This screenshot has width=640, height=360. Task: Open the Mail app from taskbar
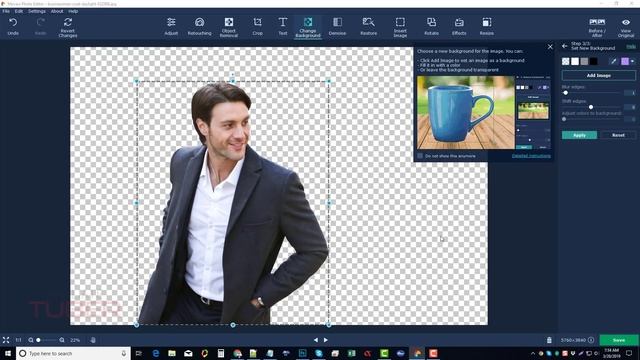click(188, 353)
